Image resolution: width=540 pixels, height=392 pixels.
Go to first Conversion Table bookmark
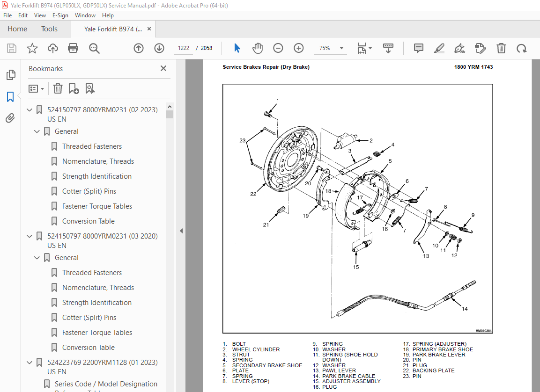coord(89,221)
